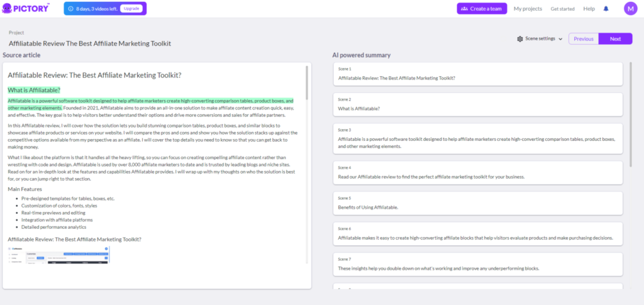Expand the Scene settings dropdown chevron

pos(560,39)
